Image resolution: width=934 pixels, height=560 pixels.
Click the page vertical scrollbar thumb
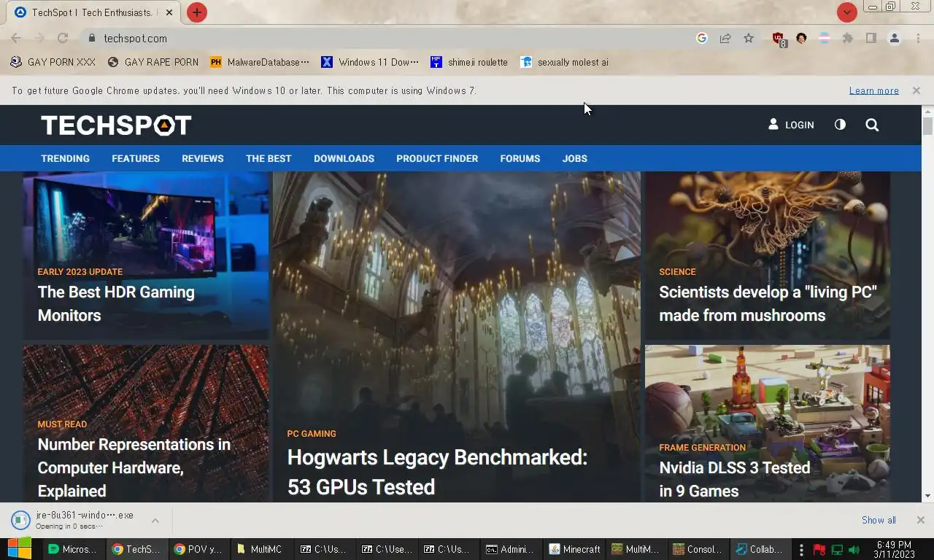(x=927, y=126)
